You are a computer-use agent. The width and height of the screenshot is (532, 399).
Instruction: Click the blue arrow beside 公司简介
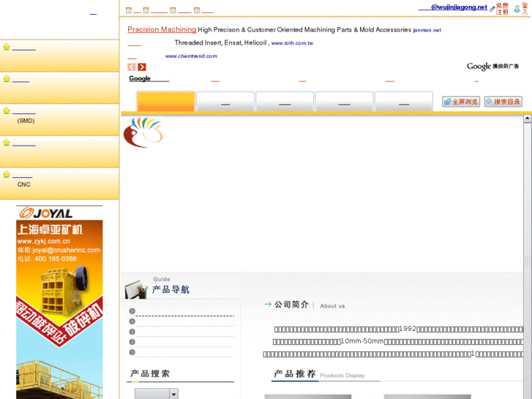268,305
